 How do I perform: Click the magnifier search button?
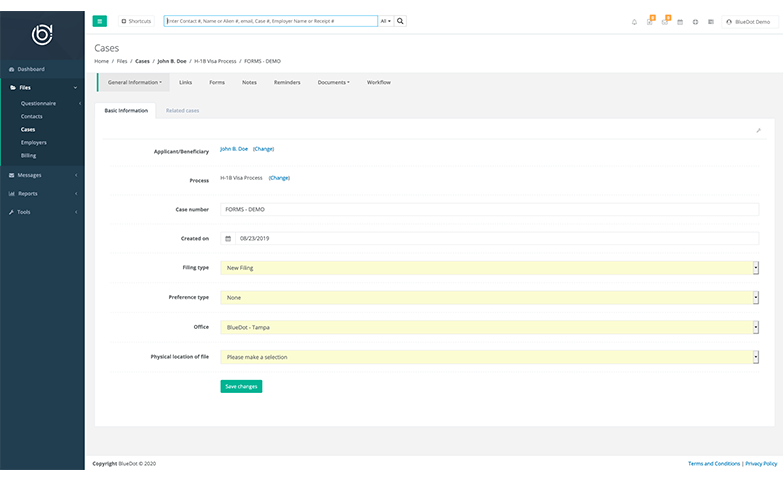400,21
